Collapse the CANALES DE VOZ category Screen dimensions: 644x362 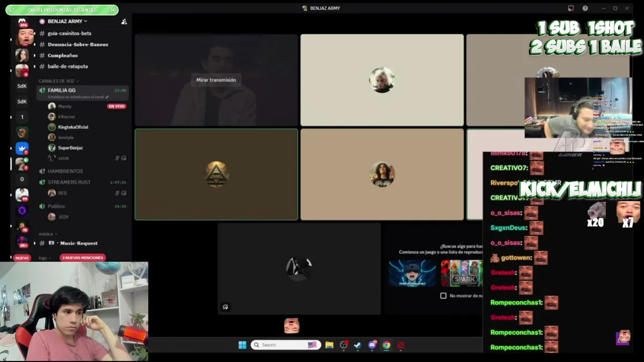tap(59, 81)
